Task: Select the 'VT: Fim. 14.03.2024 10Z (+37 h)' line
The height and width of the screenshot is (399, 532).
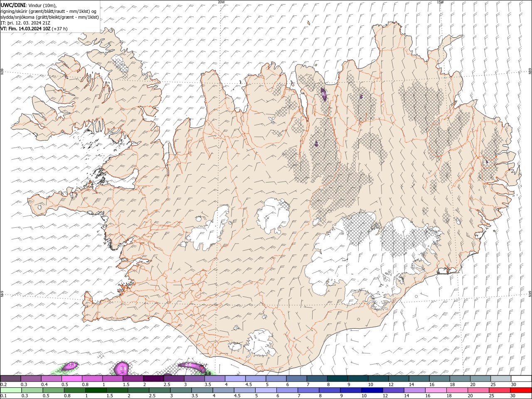Action: (x=34, y=29)
